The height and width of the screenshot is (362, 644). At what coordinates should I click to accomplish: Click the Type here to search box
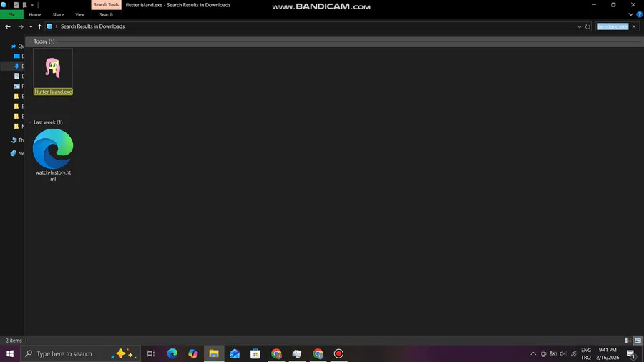pyautogui.click(x=80, y=353)
